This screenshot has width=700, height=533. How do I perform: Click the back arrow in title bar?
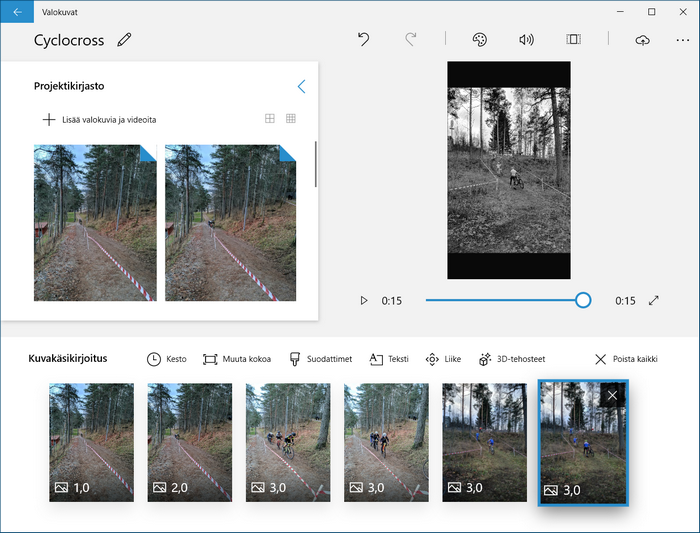17,12
